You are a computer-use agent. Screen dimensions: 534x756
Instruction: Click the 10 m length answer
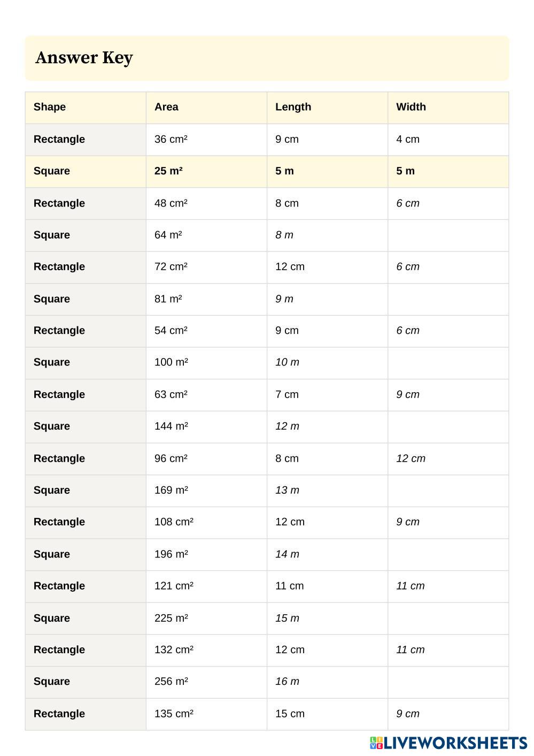pyautogui.click(x=287, y=362)
